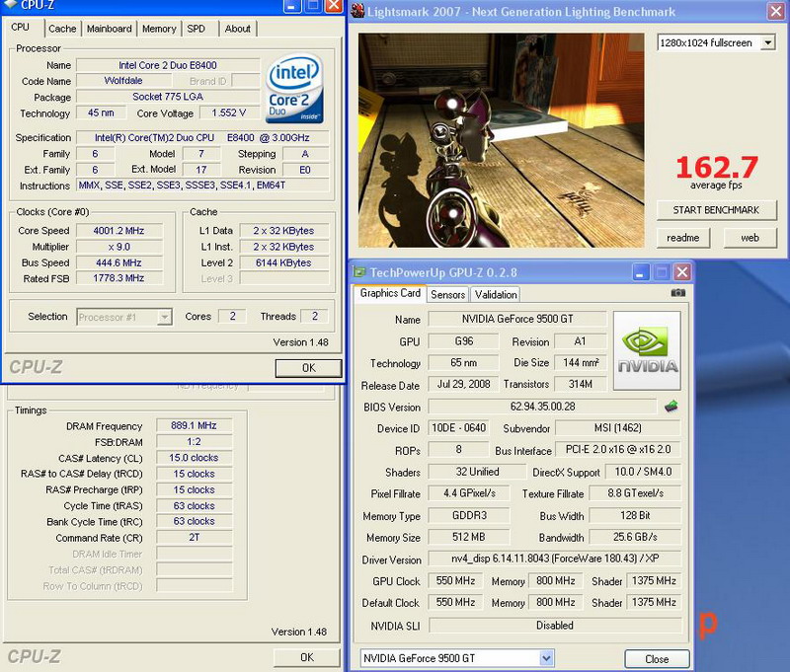Image resolution: width=790 pixels, height=672 pixels.
Task: Click the Shaders value 32 Unified
Action: coord(477,472)
